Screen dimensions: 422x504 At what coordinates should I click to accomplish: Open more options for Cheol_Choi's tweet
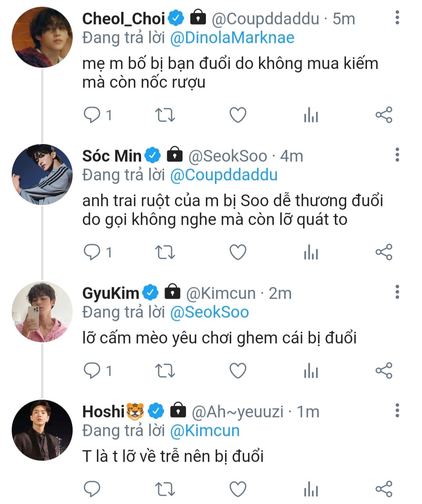(x=397, y=18)
